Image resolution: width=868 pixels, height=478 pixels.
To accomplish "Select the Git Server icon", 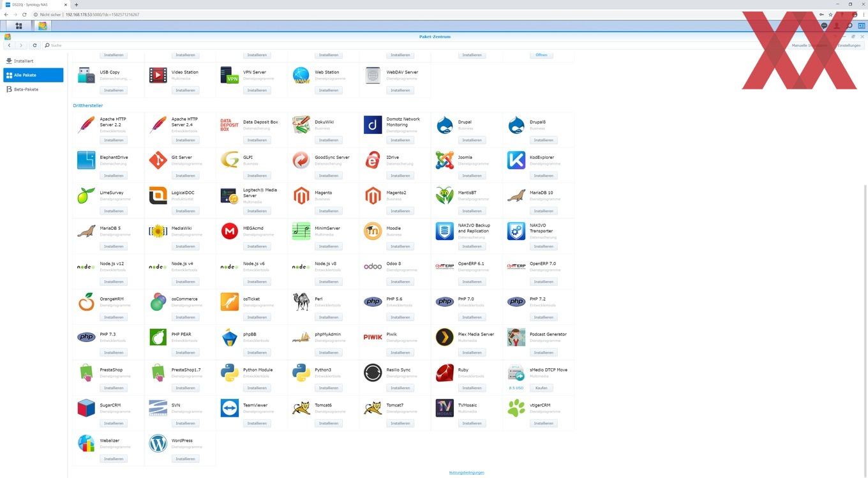I will click(158, 160).
